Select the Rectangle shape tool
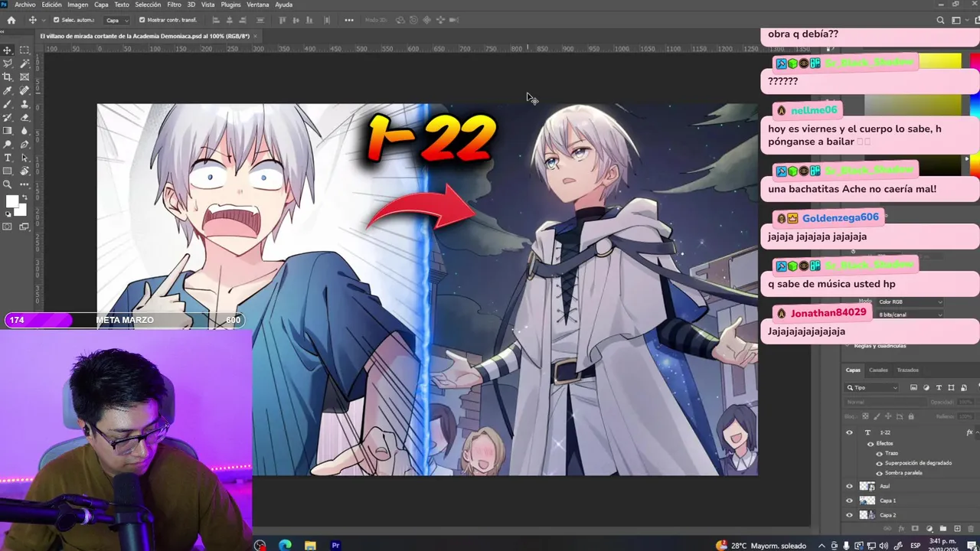Screen dimensions: 980x551 [8, 171]
